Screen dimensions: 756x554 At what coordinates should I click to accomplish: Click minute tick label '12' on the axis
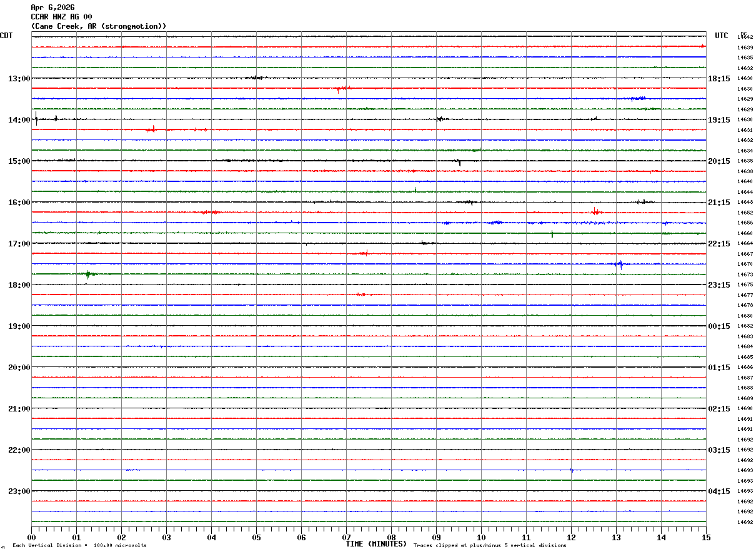coord(571,537)
